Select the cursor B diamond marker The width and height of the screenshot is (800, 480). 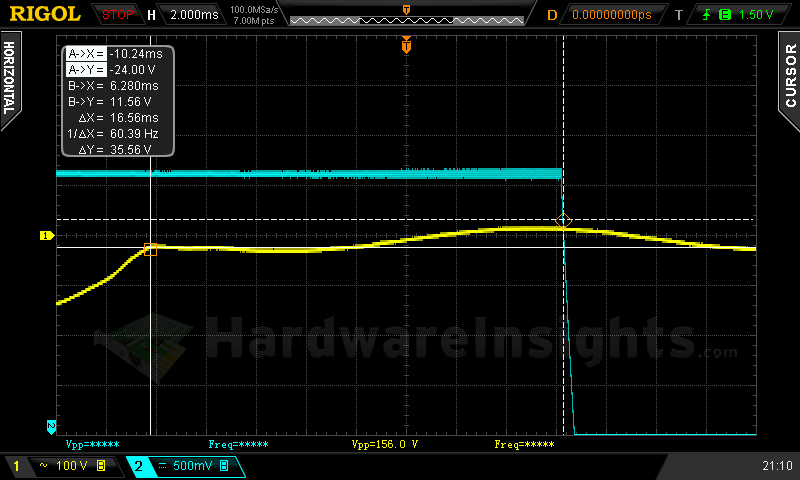coord(563,219)
